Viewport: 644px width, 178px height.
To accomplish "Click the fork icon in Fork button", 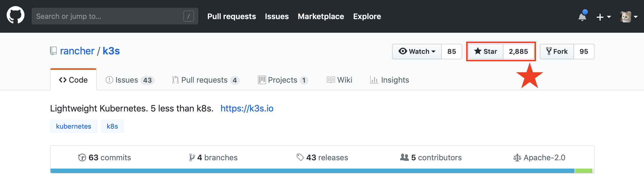I will [549, 51].
